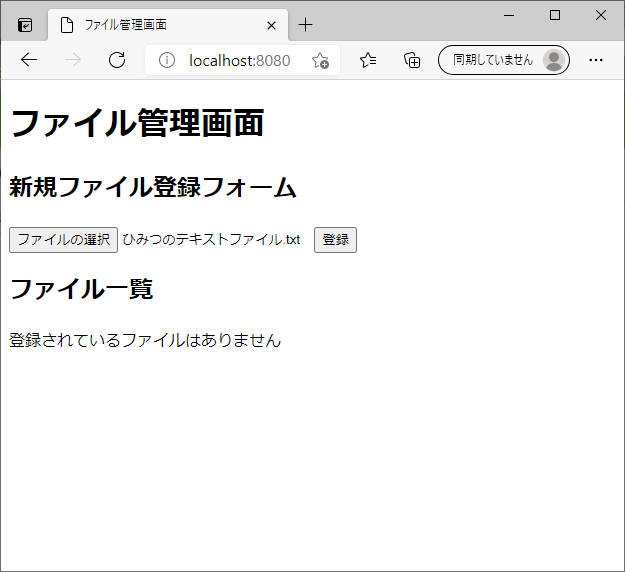Select the ファイル管理画面 tab

(168, 25)
